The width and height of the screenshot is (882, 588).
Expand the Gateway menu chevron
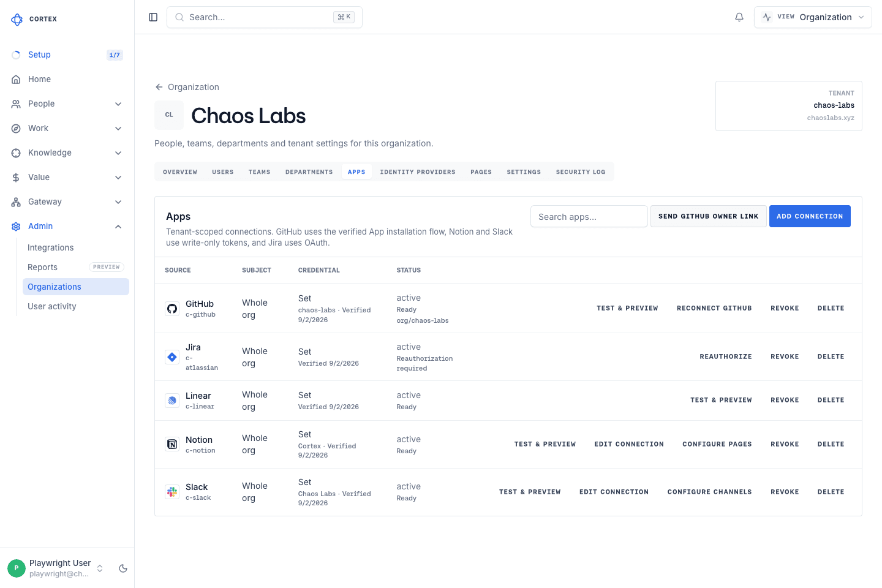[x=118, y=202]
